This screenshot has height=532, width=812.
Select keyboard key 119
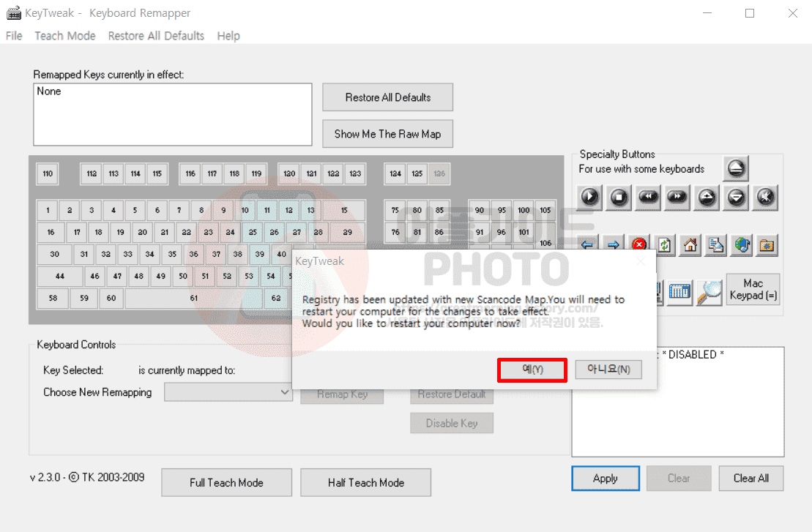(x=256, y=173)
